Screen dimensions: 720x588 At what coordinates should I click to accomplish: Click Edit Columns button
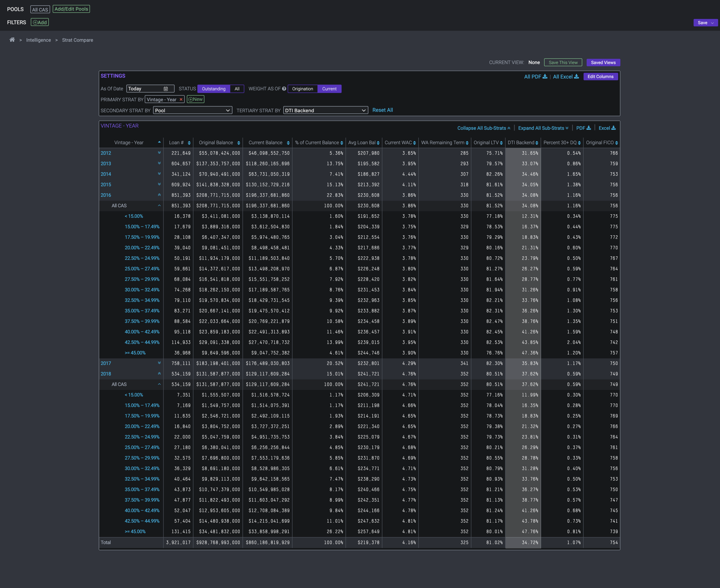tap(600, 77)
